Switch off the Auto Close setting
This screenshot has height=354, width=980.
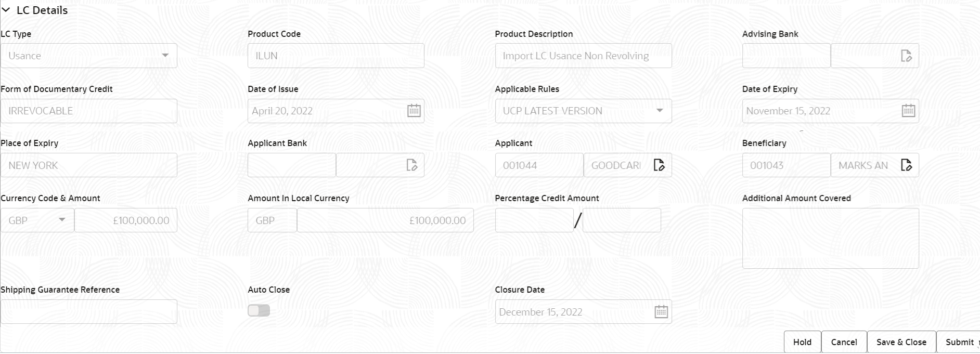point(259,310)
